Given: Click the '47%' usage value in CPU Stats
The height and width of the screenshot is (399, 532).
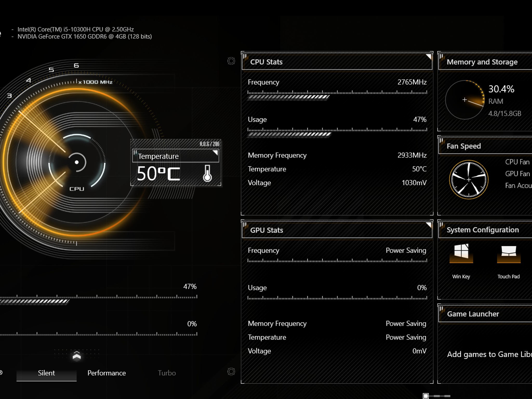Looking at the screenshot, I should (420, 119).
